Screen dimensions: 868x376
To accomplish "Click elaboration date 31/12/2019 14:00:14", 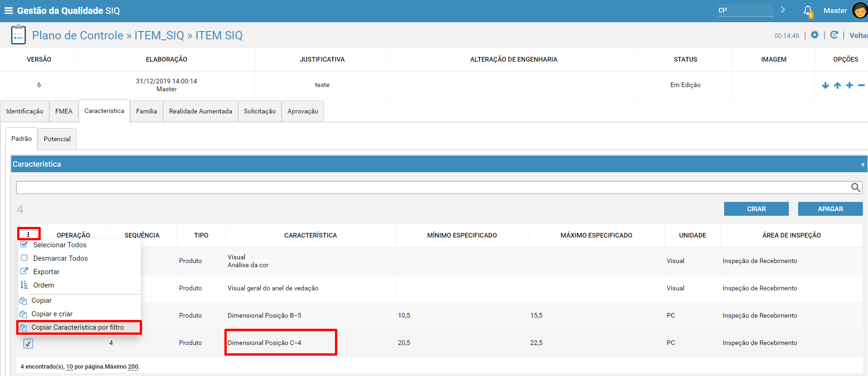I will pyautogui.click(x=167, y=81).
